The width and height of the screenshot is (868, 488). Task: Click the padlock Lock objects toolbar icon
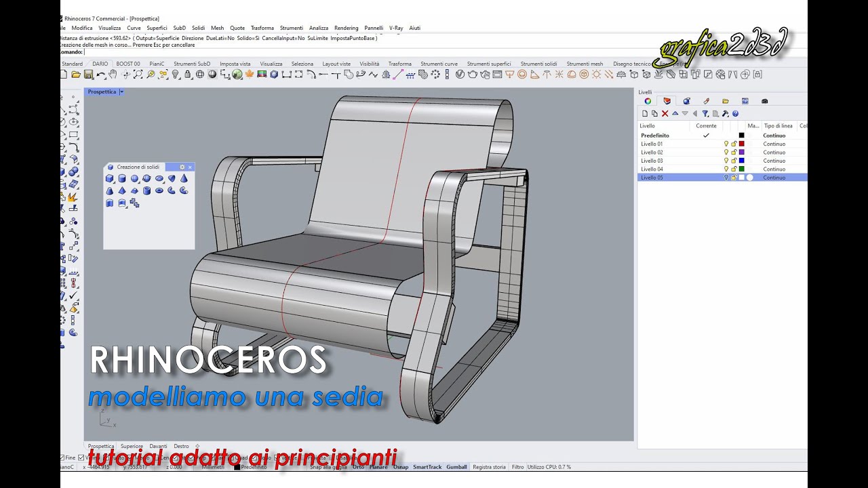click(188, 74)
